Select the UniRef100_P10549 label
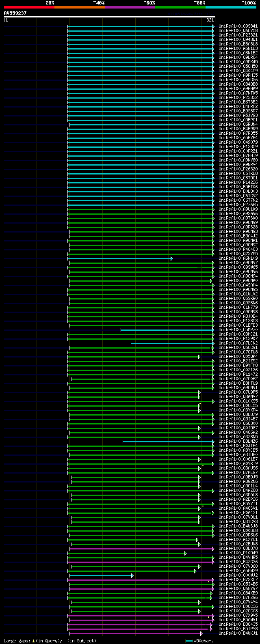The height and width of the screenshot is (644, 260). pos(238,553)
